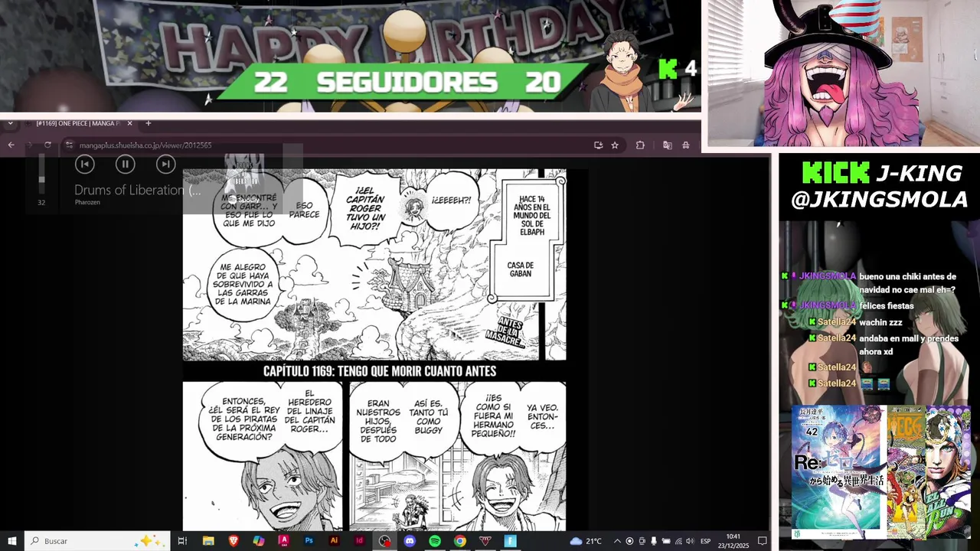Screen dimensions: 980x551
Task: Open File Explorer from the taskbar
Action: pyautogui.click(x=208, y=541)
